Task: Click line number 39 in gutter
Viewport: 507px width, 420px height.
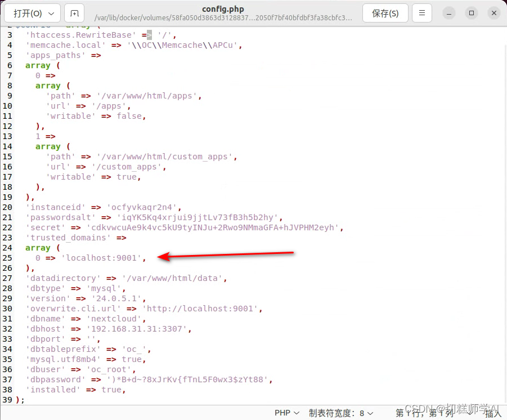Action: coord(7,400)
